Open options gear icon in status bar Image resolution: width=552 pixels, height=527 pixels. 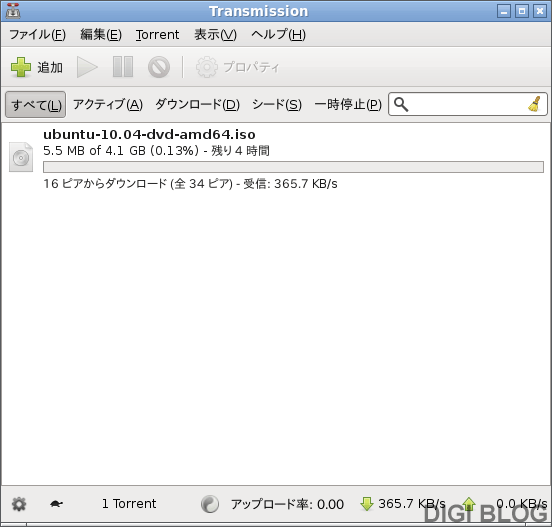[19, 504]
